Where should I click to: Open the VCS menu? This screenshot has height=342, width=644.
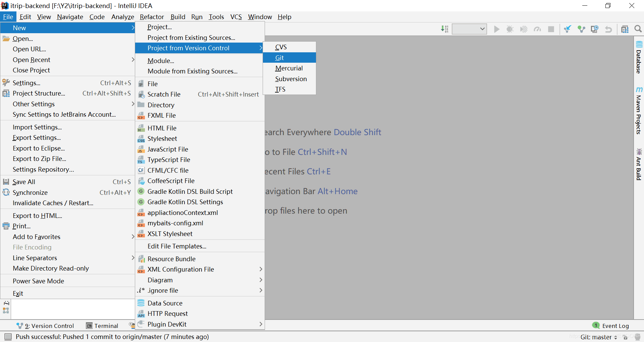(236, 17)
